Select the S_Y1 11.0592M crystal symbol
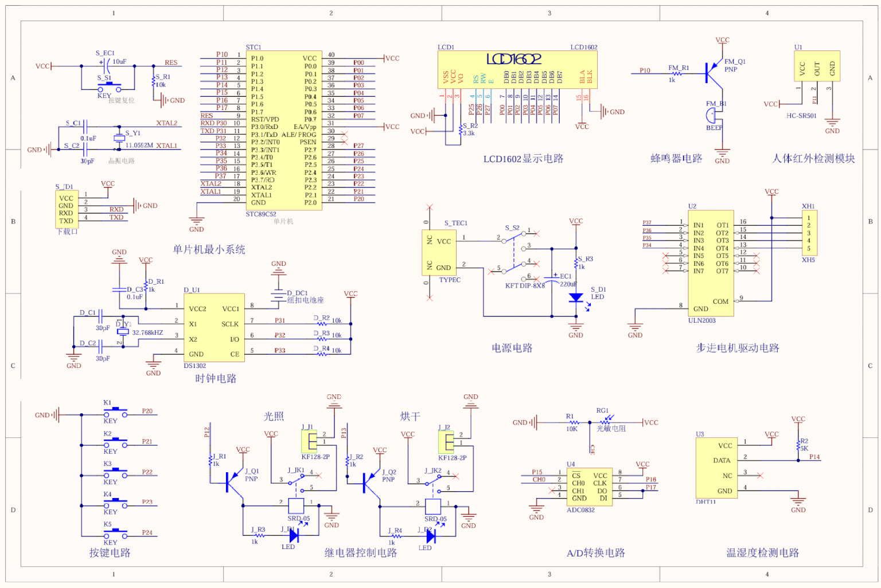This screenshot has height=588, width=881. [x=119, y=138]
